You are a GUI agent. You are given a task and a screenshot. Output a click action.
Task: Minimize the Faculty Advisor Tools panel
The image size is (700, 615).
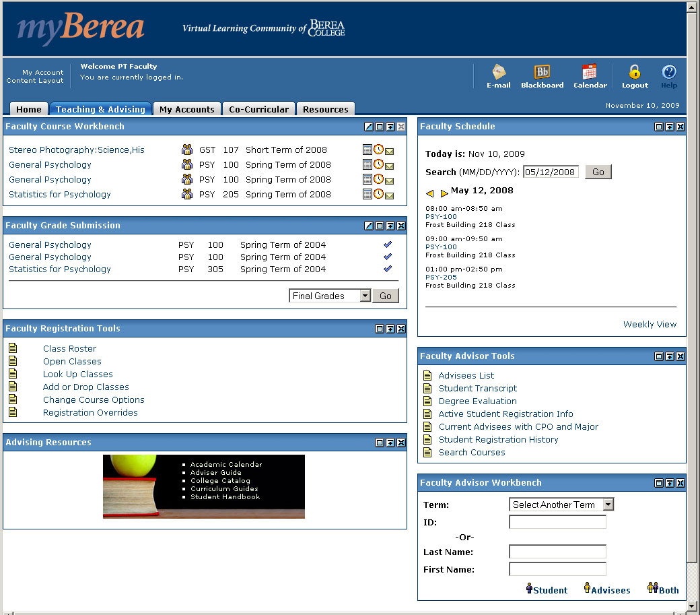(670, 356)
